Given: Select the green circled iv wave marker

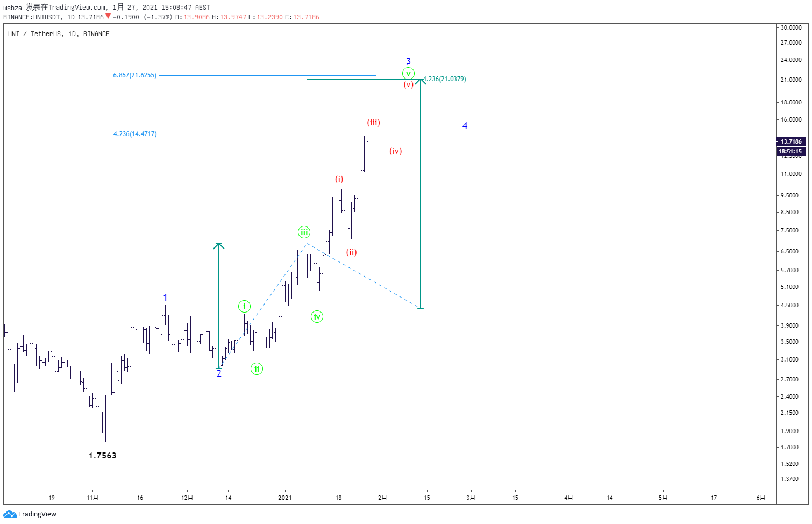Looking at the screenshot, I should coord(317,316).
